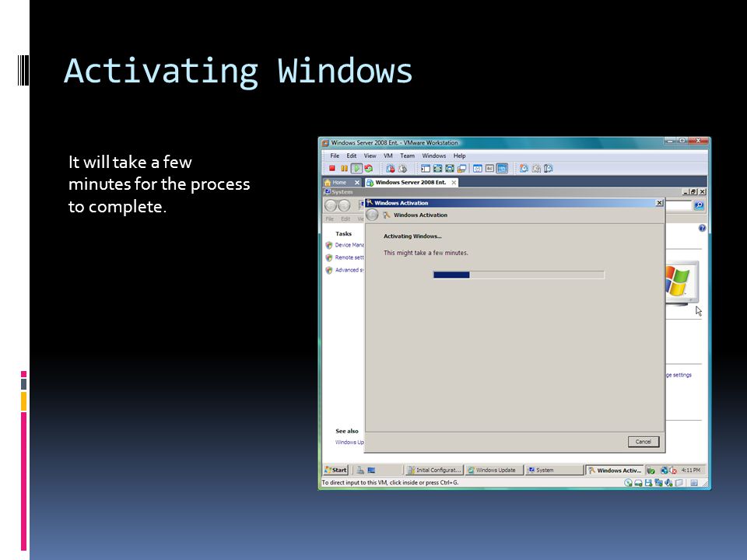Click the Server Manager quick launch icon
This screenshot has width=747, height=560.
click(360, 470)
